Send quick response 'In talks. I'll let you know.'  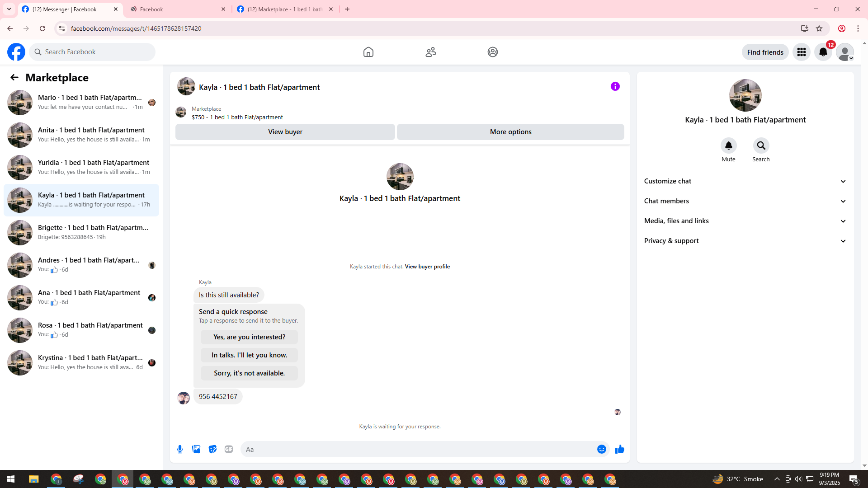coord(250,355)
